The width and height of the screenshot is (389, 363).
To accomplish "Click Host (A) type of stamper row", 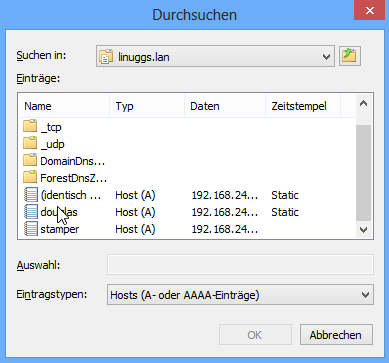I will 135,229.
